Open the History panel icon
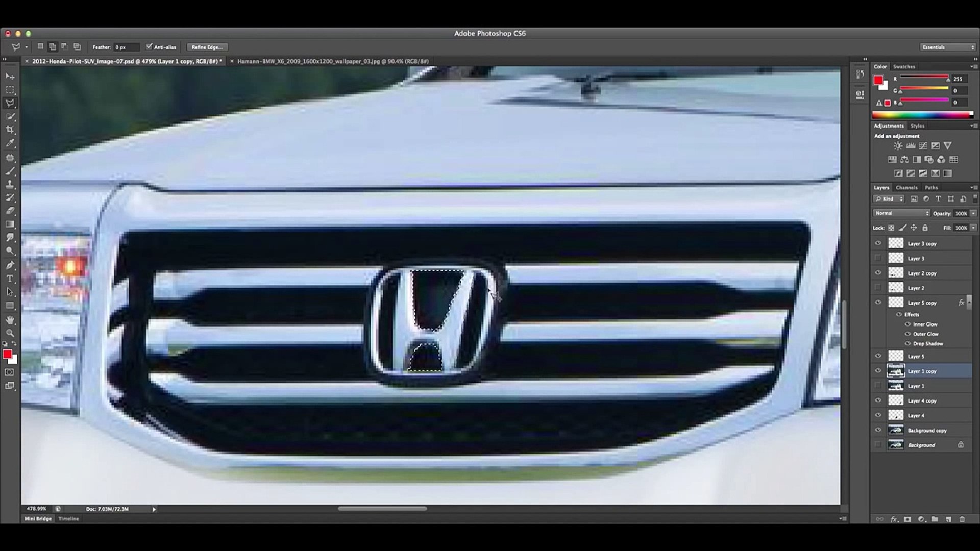 pos(860,74)
